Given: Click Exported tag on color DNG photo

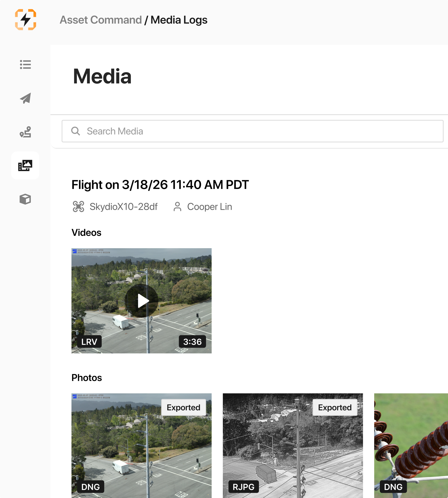Looking at the screenshot, I should pos(184,407).
